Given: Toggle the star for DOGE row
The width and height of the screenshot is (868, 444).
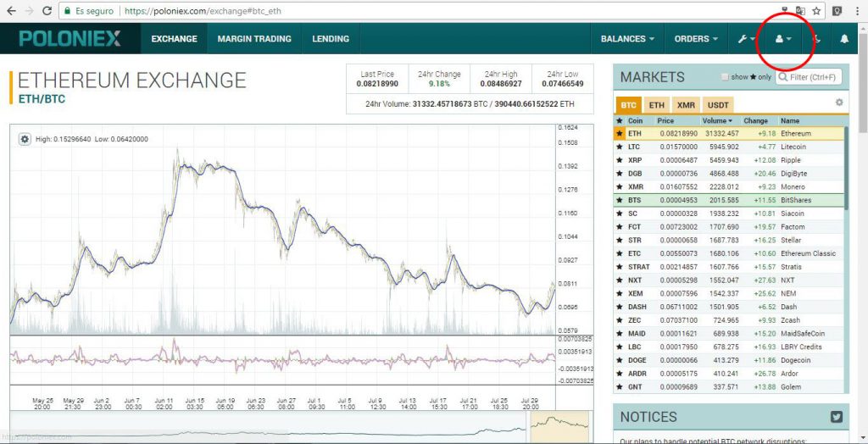Looking at the screenshot, I should pyautogui.click(x=620, y=360).
